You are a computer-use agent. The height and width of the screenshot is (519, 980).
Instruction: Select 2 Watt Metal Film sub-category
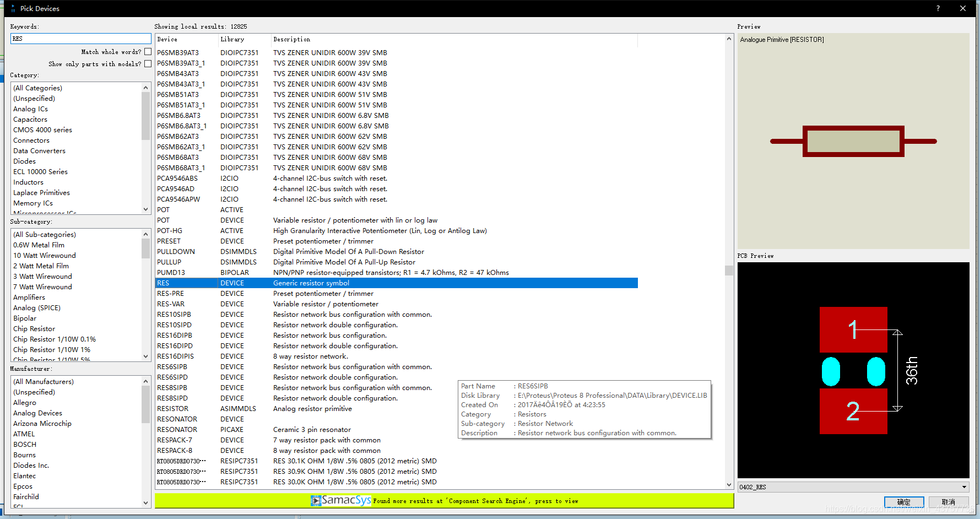(x=41, y=266)
